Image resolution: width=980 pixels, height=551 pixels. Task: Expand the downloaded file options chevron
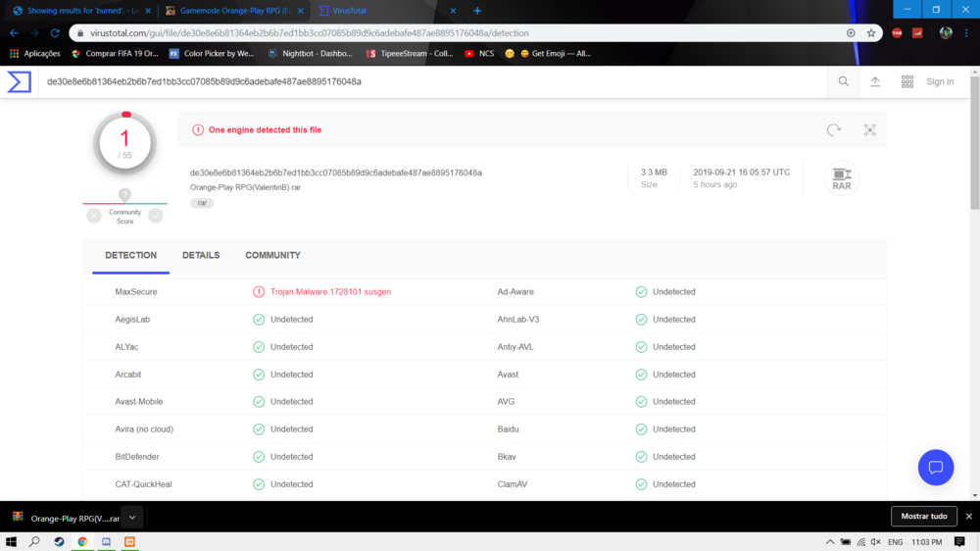(132, 518)
